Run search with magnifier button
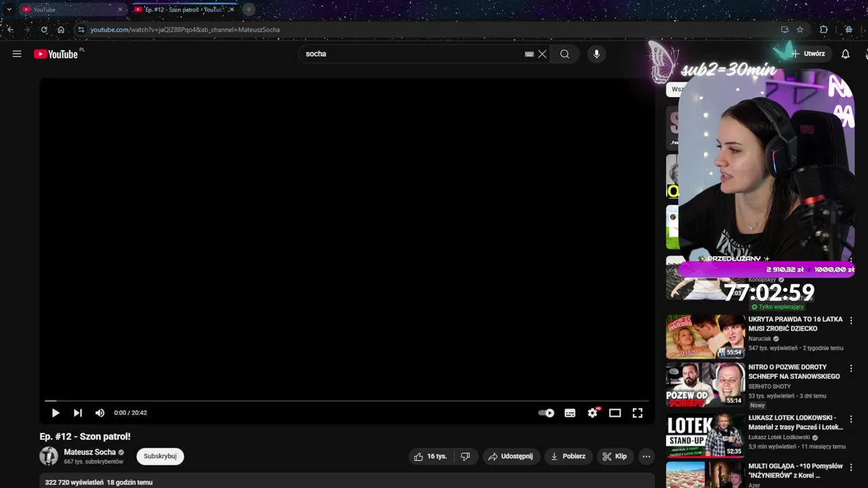This screenshot has width=868, height=488. [565, 54]
